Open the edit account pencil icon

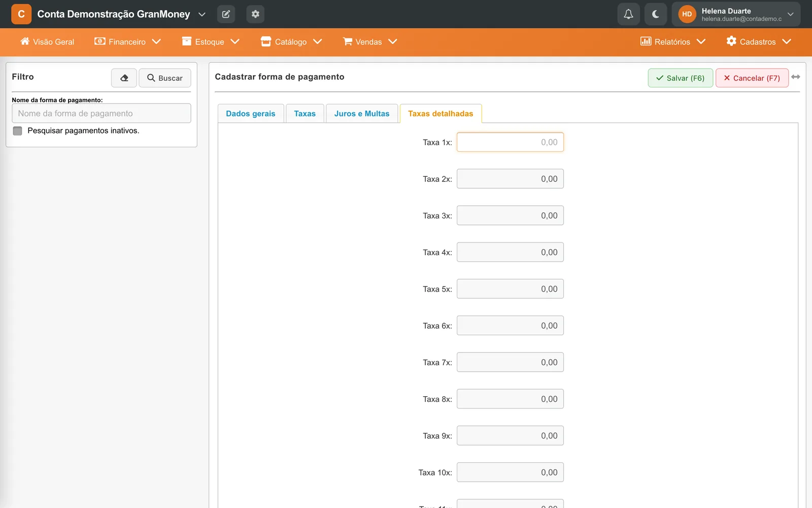coord(226,14)
